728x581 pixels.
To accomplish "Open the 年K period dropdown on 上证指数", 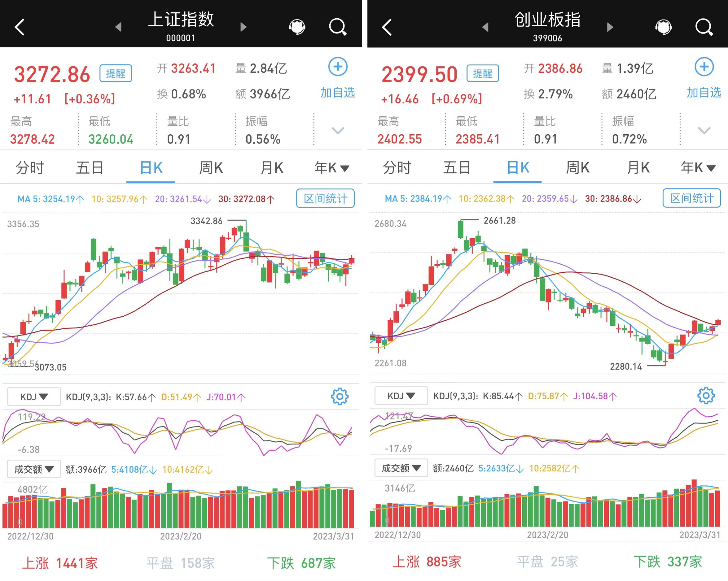I will pyautogui.click(x=331, y=168).
